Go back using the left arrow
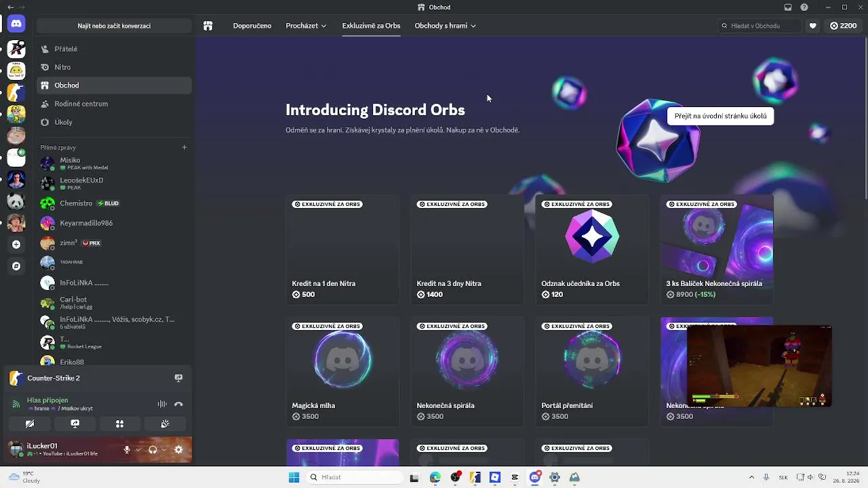This screenshot has width=868, height=488. tap(10, 7)
